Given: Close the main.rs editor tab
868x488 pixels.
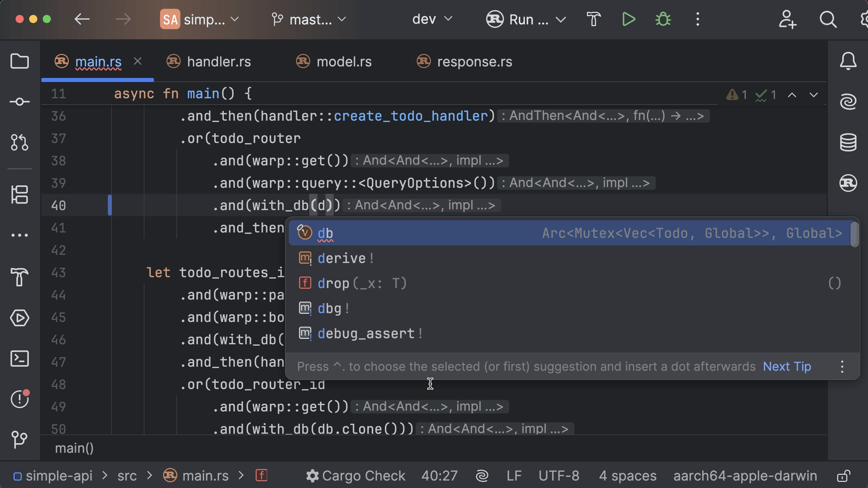Looking at the screenshot, I should 138,61.
